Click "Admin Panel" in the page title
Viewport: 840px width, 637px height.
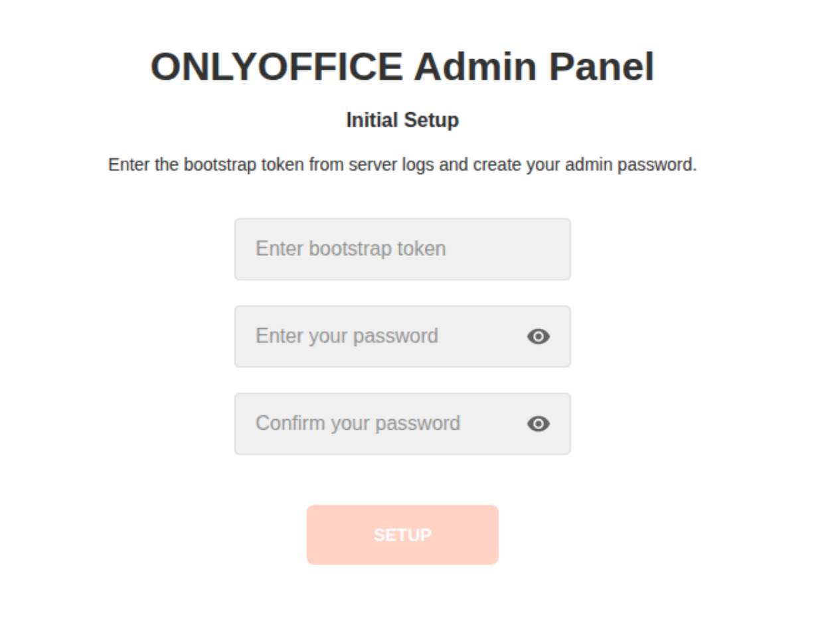coord(535,66)
